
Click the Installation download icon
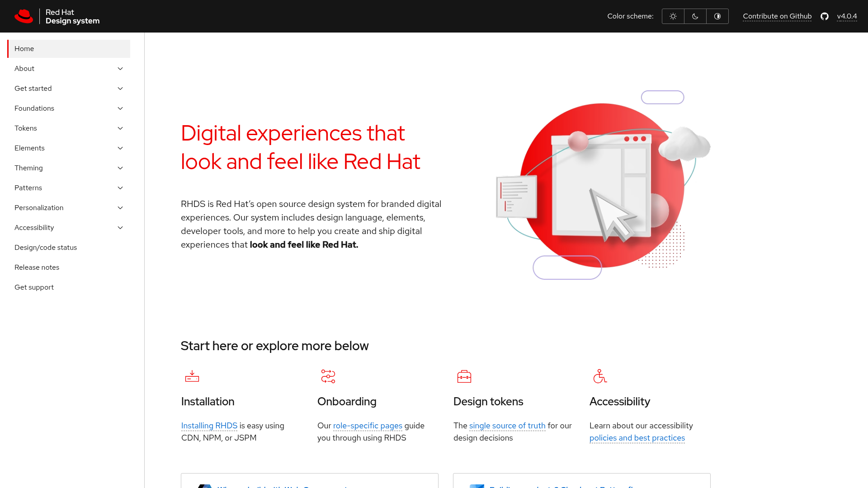pyautogui.click(x=192, y=376)
